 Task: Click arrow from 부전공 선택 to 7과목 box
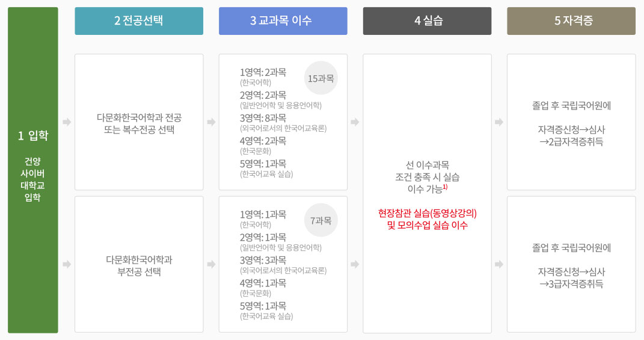[211, 264]
